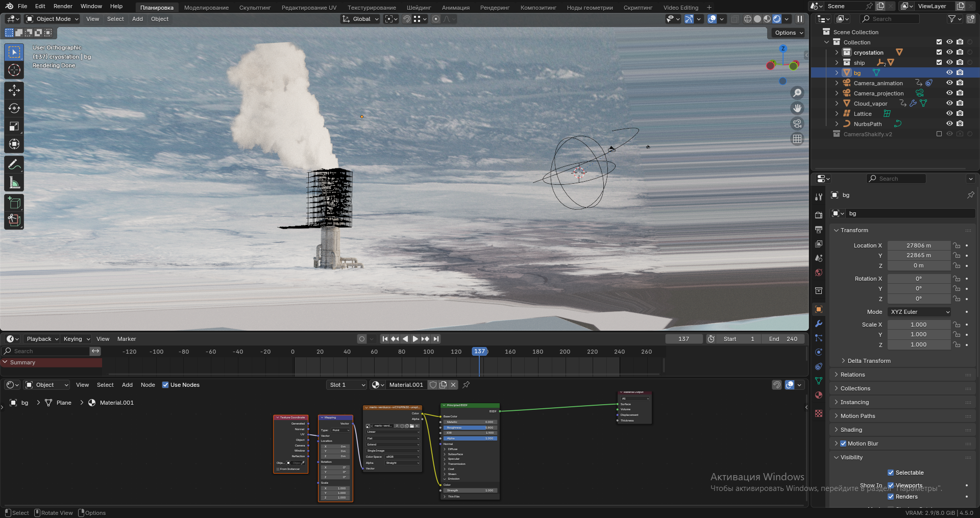Select the Move tool in viewport toolbar

coord(14,90)
